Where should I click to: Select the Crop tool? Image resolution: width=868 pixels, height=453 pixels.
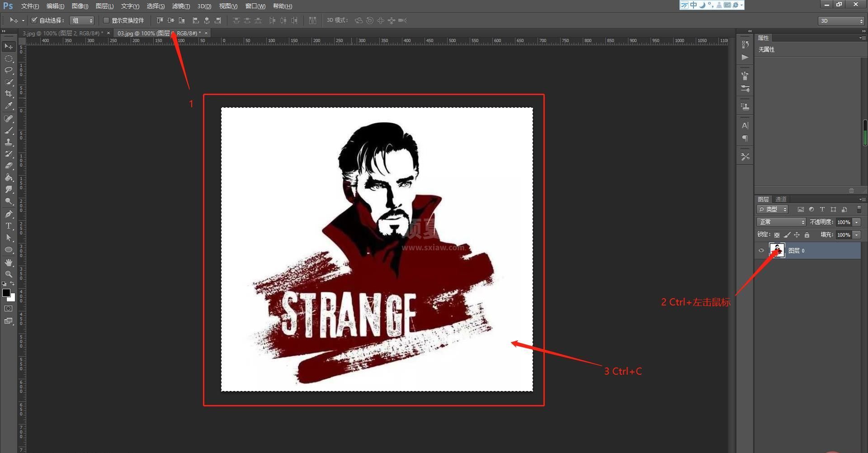click(x=9, y=94)
